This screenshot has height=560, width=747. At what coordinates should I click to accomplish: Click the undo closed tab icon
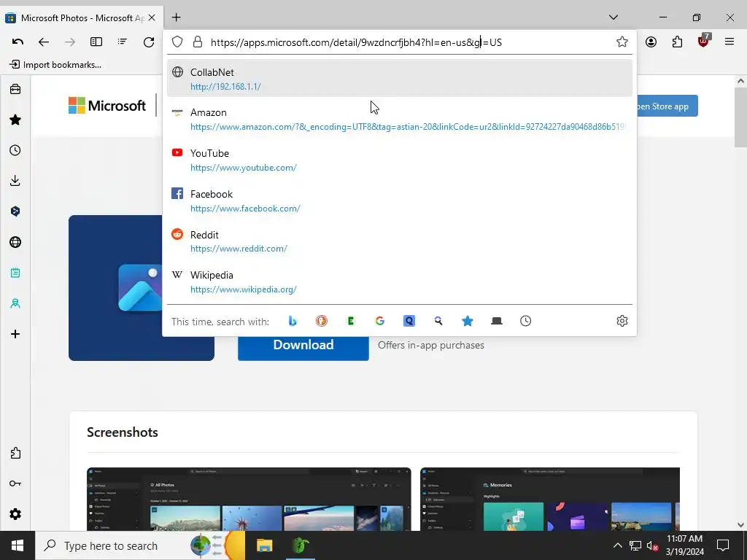pyautogui.click(x=18, y=42)
